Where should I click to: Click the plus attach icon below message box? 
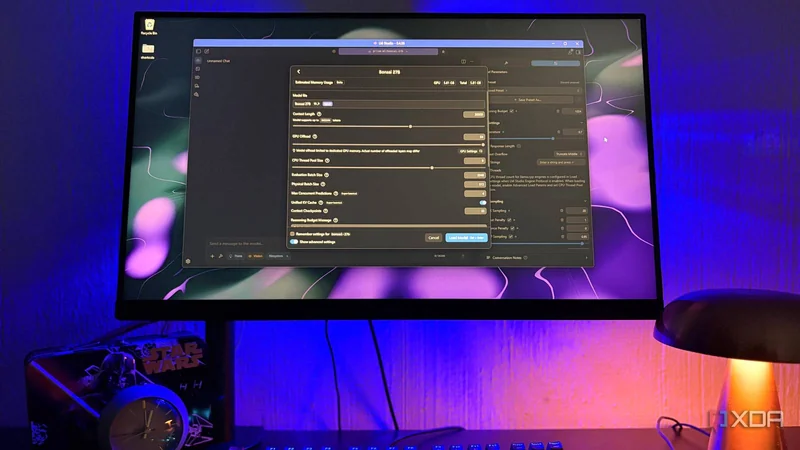point(212,256)
